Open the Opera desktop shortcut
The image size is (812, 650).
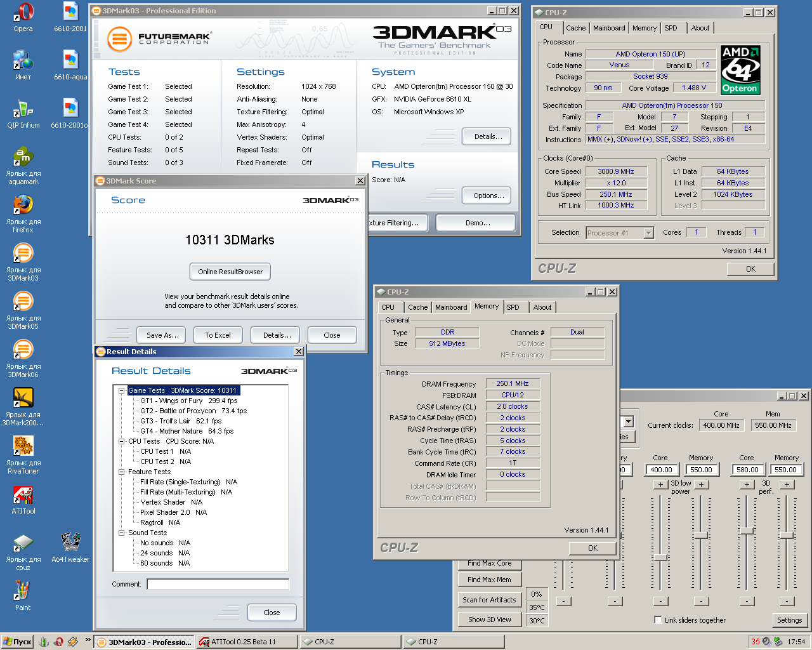click(23, 17)
